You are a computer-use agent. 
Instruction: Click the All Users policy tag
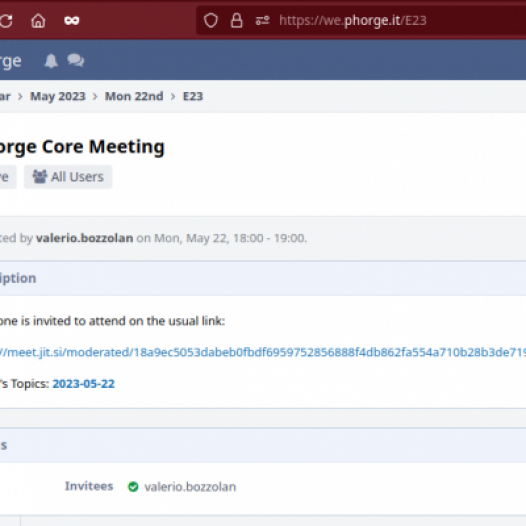click(x=68, y=176)
